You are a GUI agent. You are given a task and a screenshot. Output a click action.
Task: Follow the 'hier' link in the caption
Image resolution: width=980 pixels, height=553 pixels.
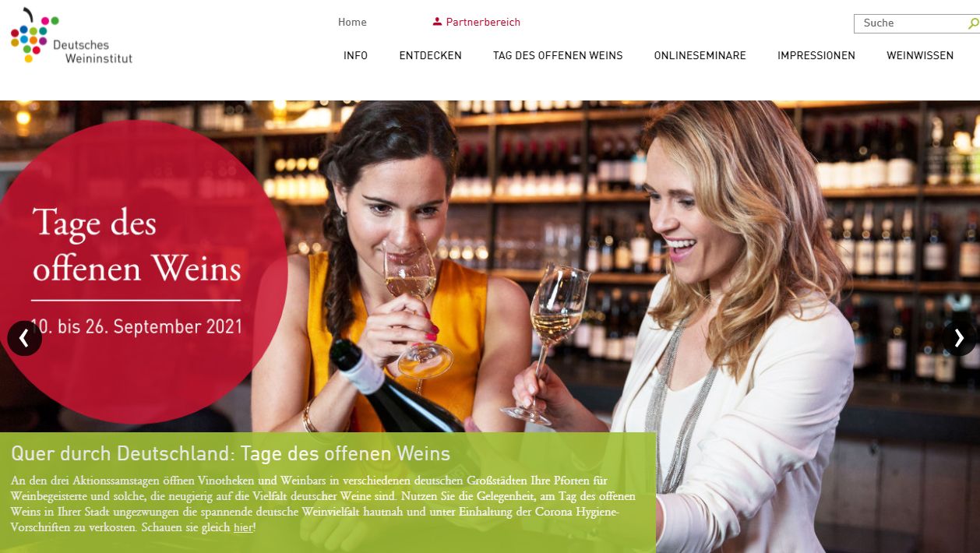pos(243,527)
